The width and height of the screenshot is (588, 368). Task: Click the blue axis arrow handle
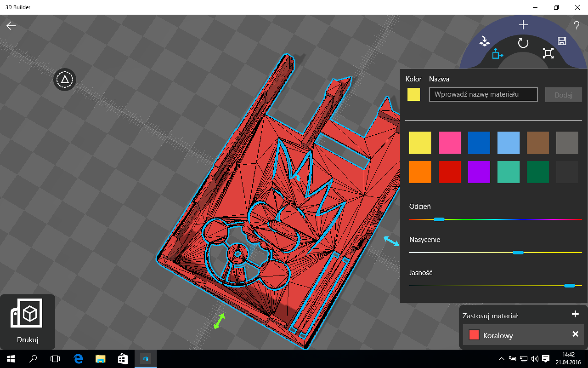[391, 241]
